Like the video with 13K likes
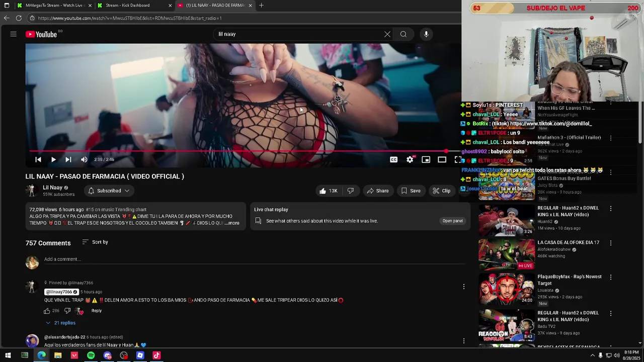The height and width of the screenshot is (362, 644). point(328,191)
